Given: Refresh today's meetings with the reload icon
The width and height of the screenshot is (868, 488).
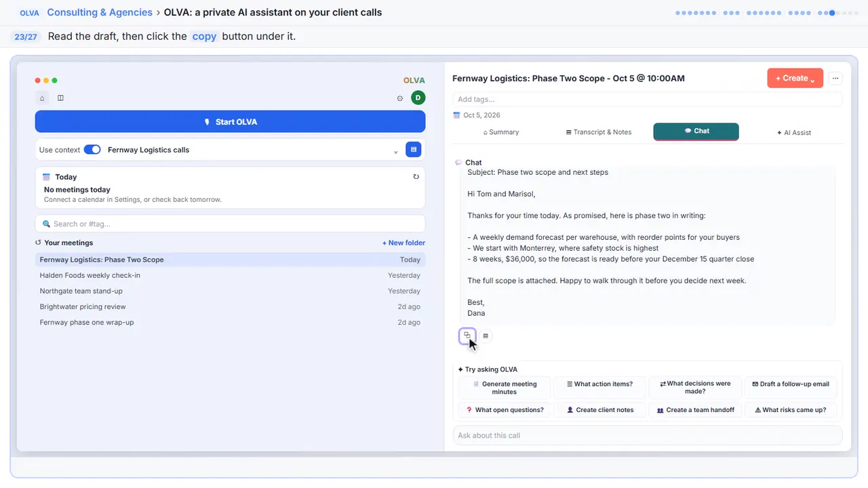Looking at the screenshot, I should pyautogui.click(x=416, y=177).
